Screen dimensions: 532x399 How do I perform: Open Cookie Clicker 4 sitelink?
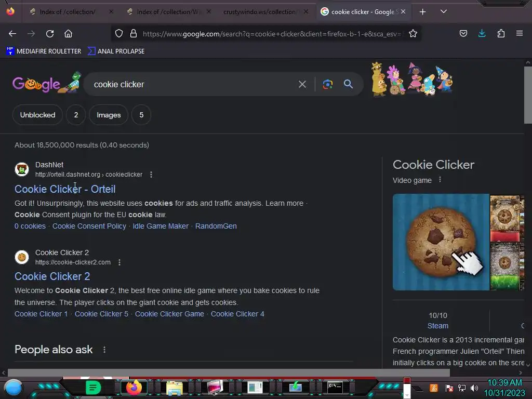[237, 314]
